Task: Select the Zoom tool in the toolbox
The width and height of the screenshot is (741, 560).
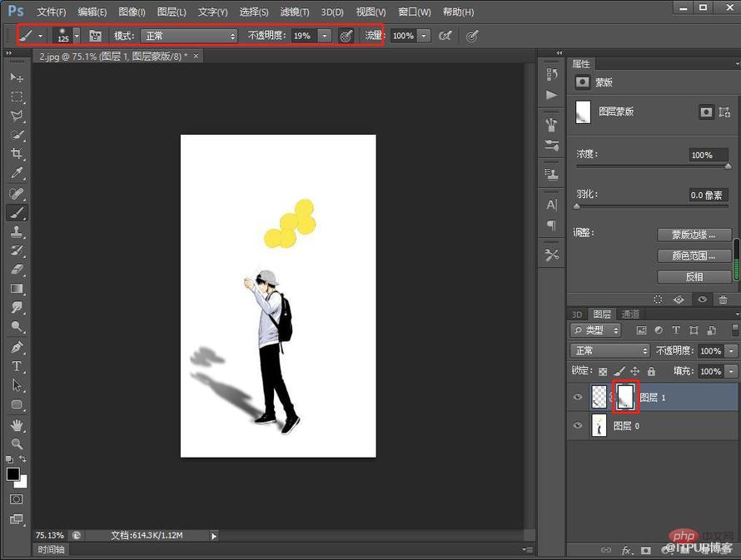Action: click(17, 444)
